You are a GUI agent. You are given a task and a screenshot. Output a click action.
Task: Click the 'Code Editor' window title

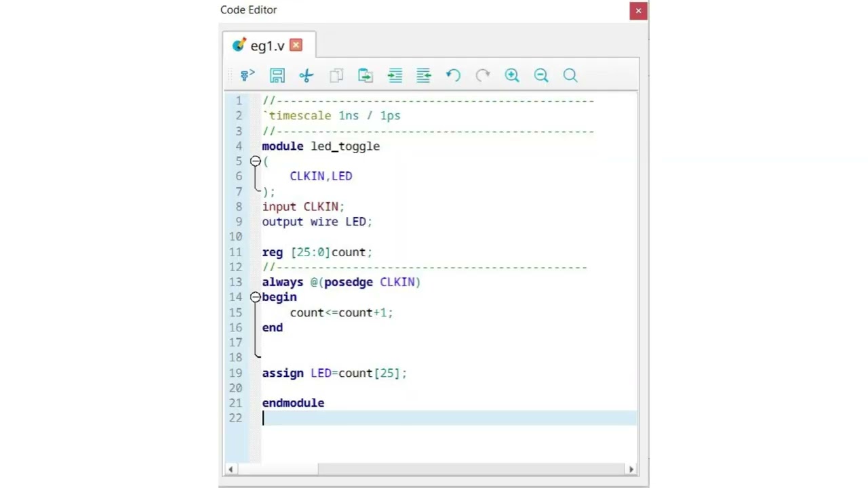coord(248,10)
